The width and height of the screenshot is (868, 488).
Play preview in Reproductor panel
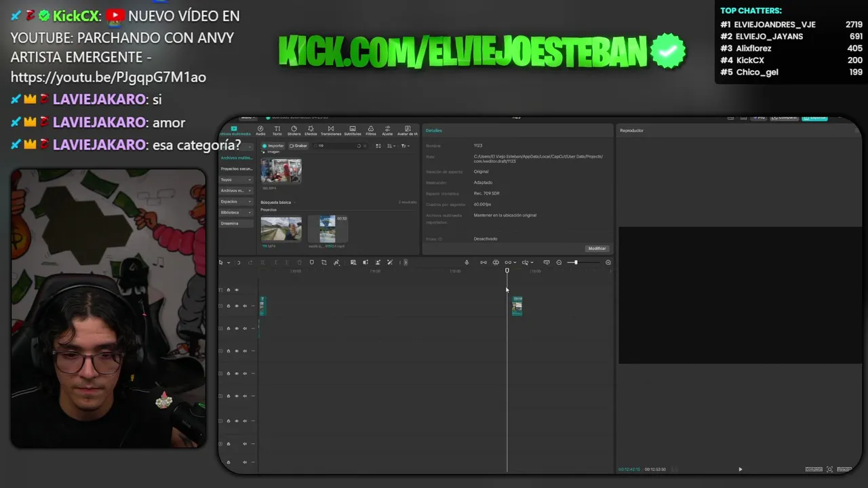tap(740, 469)
